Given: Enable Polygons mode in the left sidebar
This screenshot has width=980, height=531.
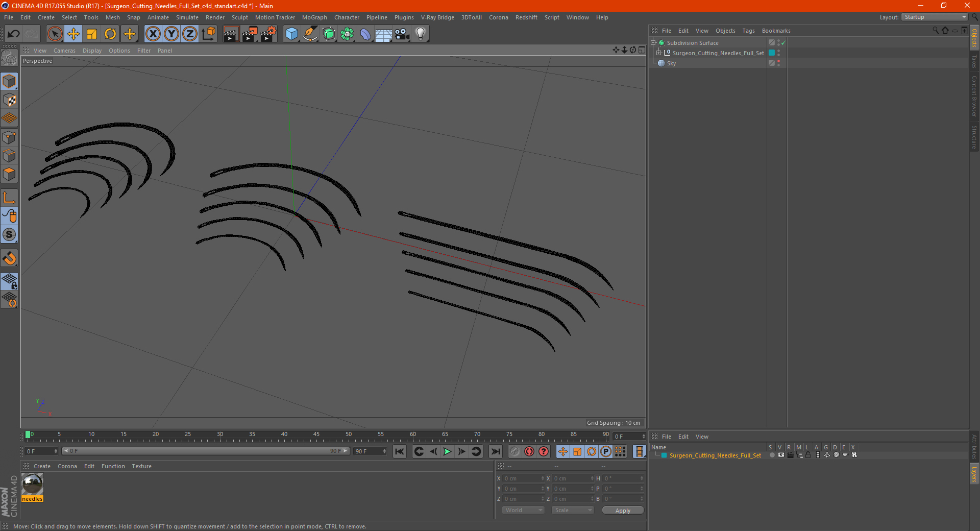Looking at the screenshot, I should [x=9, y=174].
